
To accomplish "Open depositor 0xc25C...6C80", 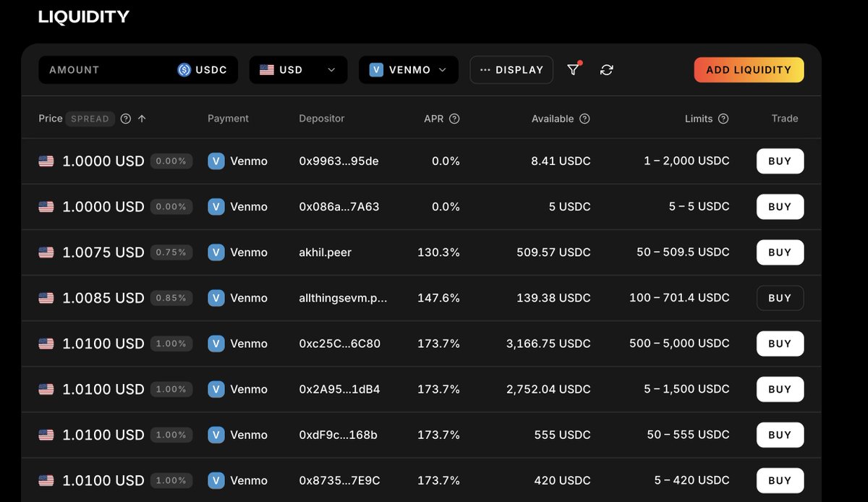I will (x=339, y=343).
